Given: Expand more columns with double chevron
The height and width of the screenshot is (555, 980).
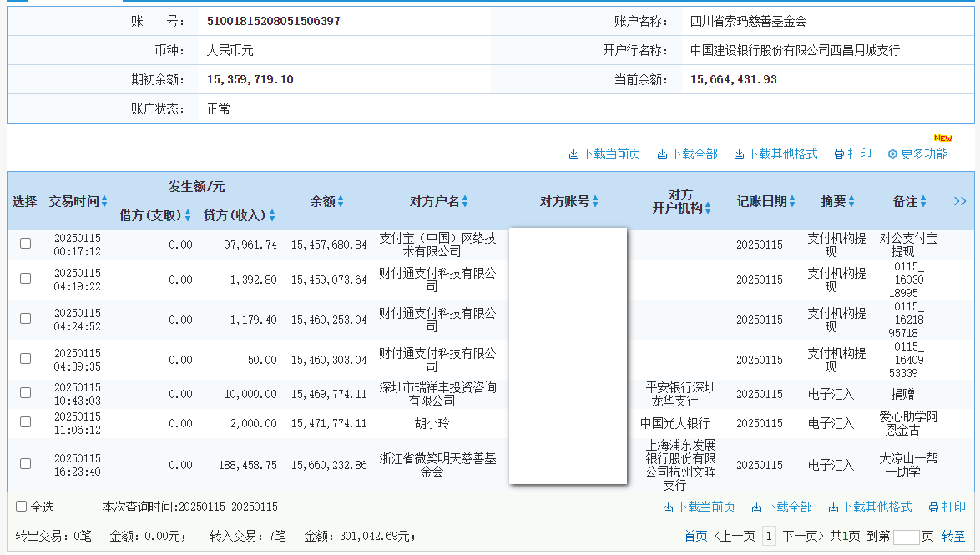Looking at the screenshot, I should (960, 201).
